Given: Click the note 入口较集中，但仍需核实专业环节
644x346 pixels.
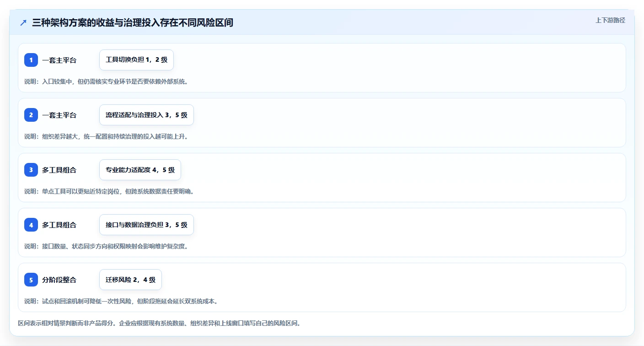Looking at the screenshot, I should [106, 81].
